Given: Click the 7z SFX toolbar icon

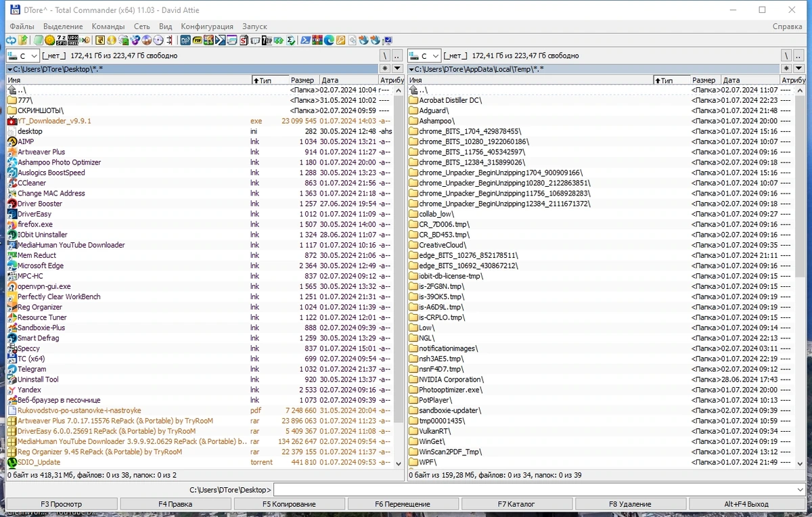Looking at the screenshot, I should coord(62,40).
